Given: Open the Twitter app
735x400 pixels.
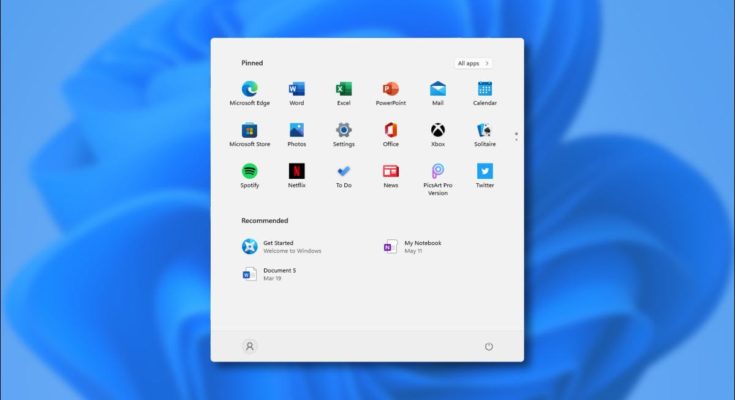Looking at the screenshot, I should pos(484,172).
